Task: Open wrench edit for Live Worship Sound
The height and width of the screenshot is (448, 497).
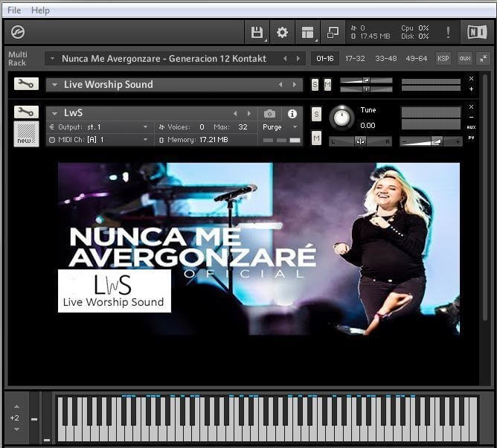Action: [x=26, y=83]
